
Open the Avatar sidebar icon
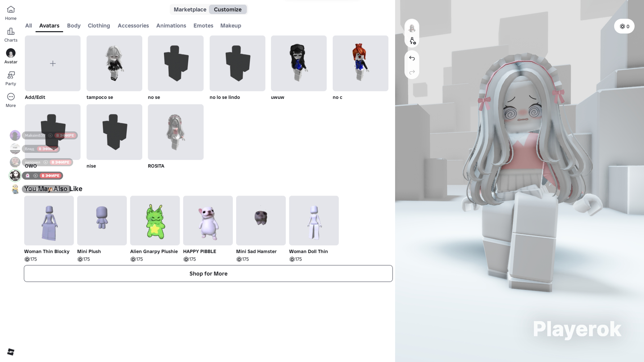11,53
